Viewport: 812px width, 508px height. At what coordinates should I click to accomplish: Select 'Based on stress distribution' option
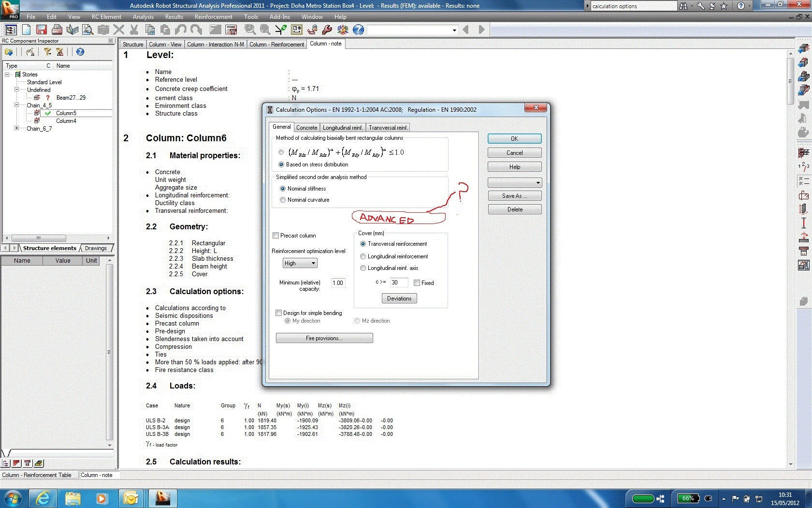pyautogui.click(x=281, y=164)
